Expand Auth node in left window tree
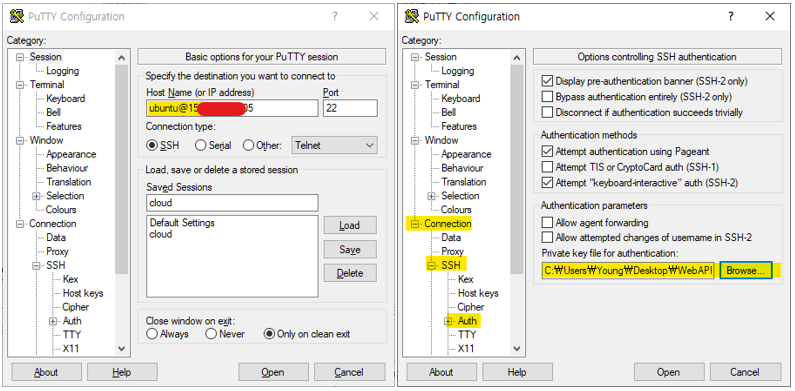The image size is (795, 391). [53, 321]
